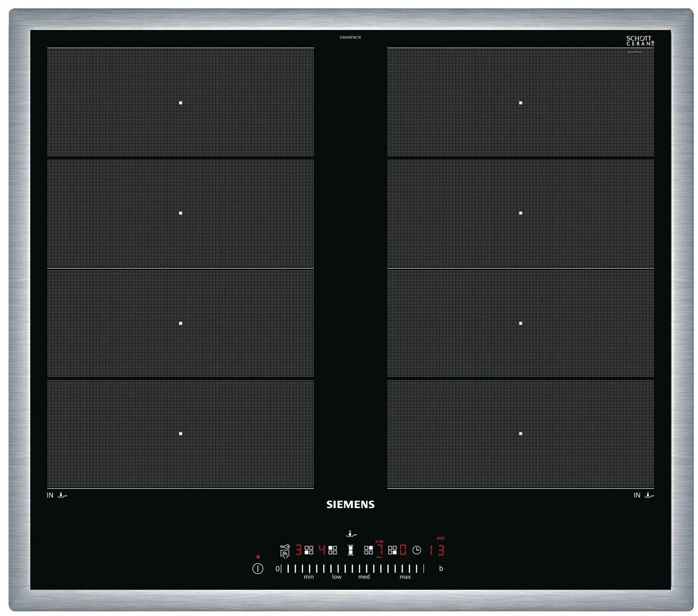
Task: Activate the 'b' boost function
Action: pyautogui.click(x=441, y=569)
